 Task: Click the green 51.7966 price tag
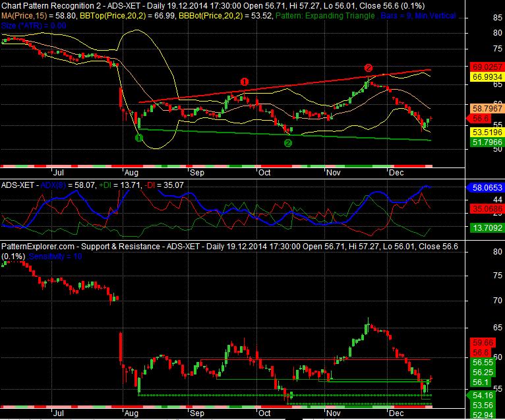[487, 142]
